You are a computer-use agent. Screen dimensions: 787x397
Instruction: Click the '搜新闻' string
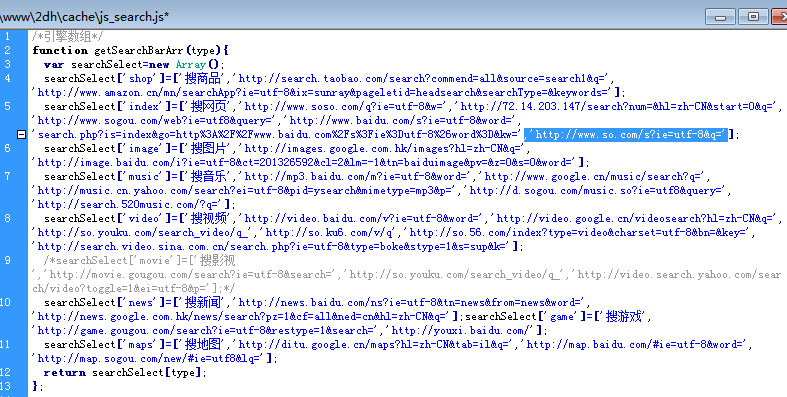point(203,302)
